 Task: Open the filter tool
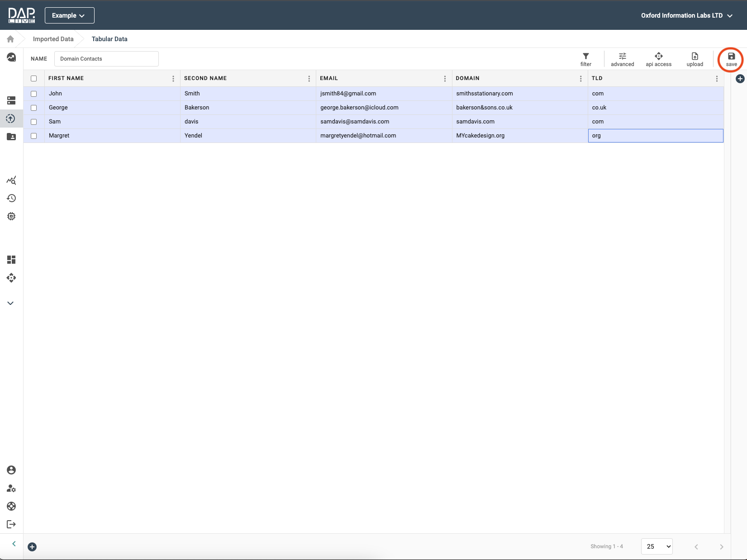click(585, 59)
